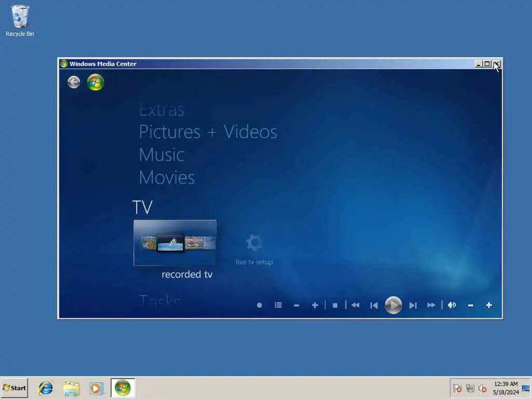Viewport: 532px width, 399px height.
Task: Open the recorded tv thumbnail tile
Action: pyautogui.click(x=175, y=243)
